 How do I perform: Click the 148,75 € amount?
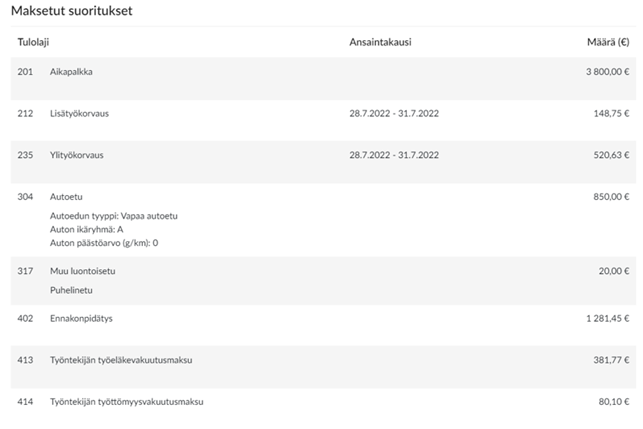pos(610,113)
